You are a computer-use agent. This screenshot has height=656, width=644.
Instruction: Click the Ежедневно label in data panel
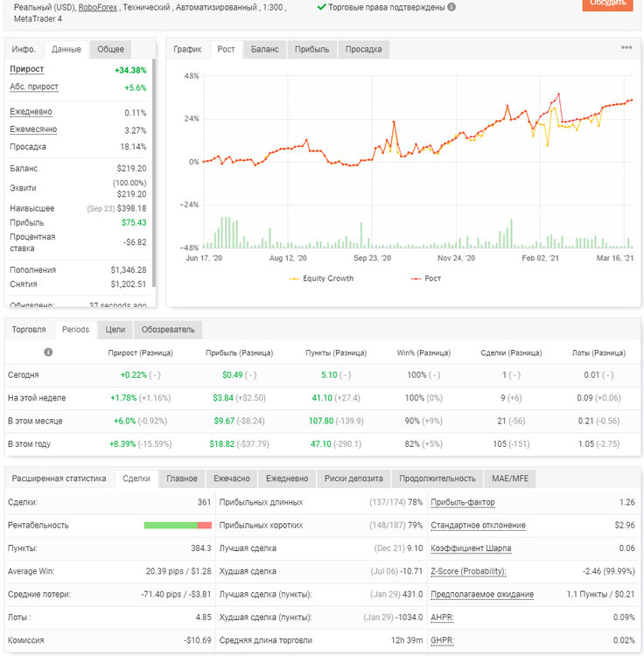pyautogui.click(x=31, y=112)
